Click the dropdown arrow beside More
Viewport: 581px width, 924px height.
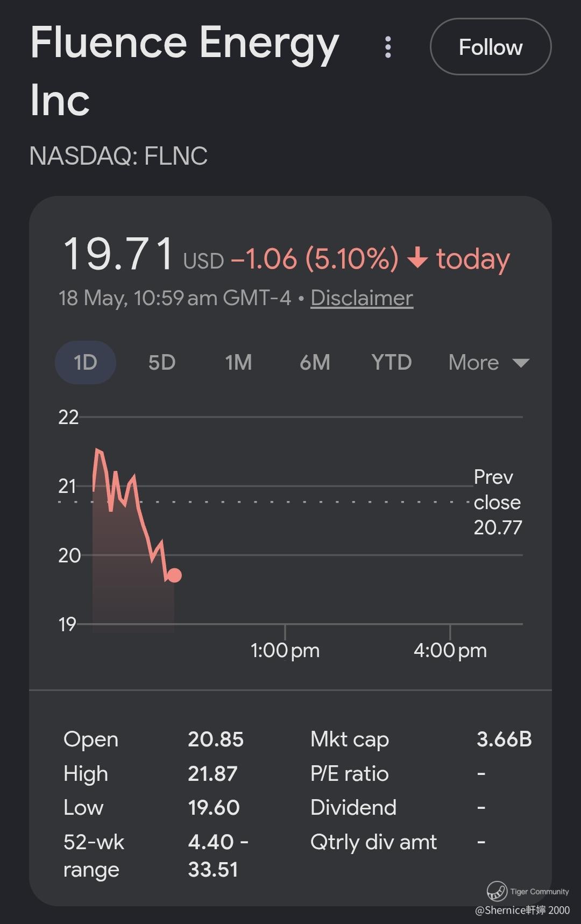[x=521, y=363]
